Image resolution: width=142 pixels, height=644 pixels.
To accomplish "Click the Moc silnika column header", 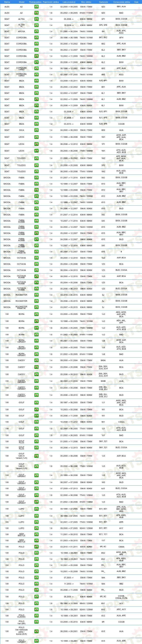I will [86, 2].
